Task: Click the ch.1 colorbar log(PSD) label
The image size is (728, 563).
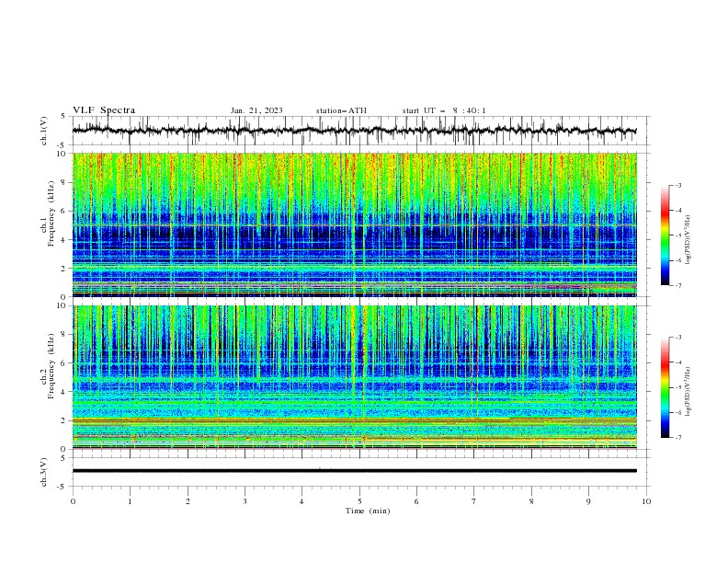Action: 688,240
